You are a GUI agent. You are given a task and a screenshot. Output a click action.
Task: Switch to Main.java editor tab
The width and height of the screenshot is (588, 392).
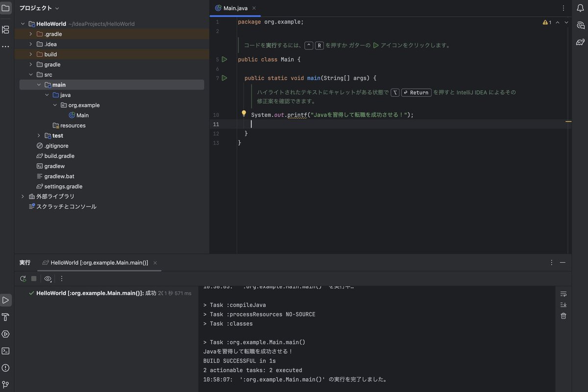[235, 8]
